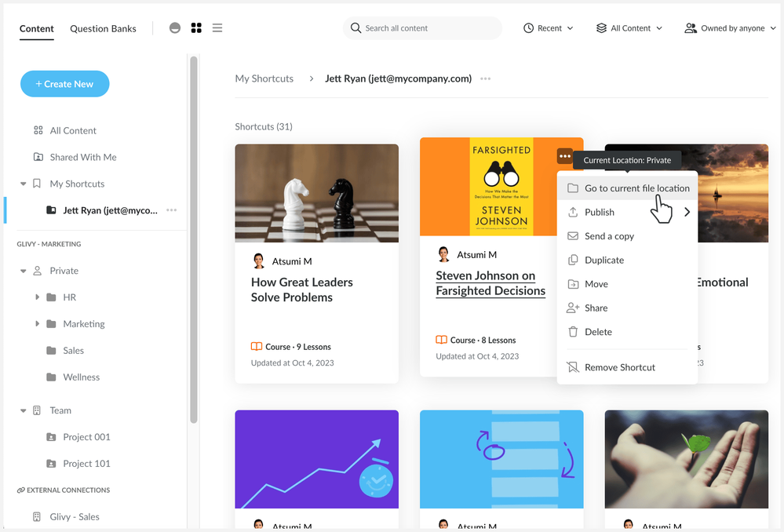Click the orange ellipsis button on the Farsighted card

click(564, 156)
